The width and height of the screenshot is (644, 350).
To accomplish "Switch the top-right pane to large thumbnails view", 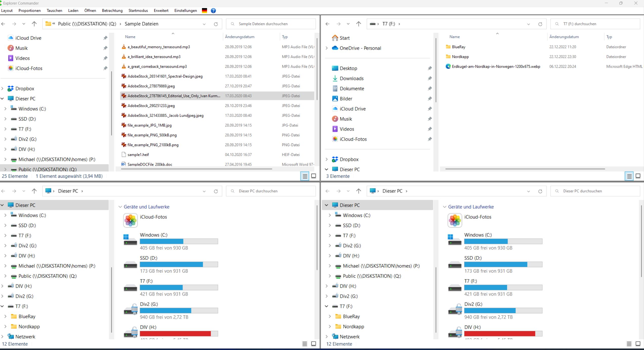I will coord(638,176).
